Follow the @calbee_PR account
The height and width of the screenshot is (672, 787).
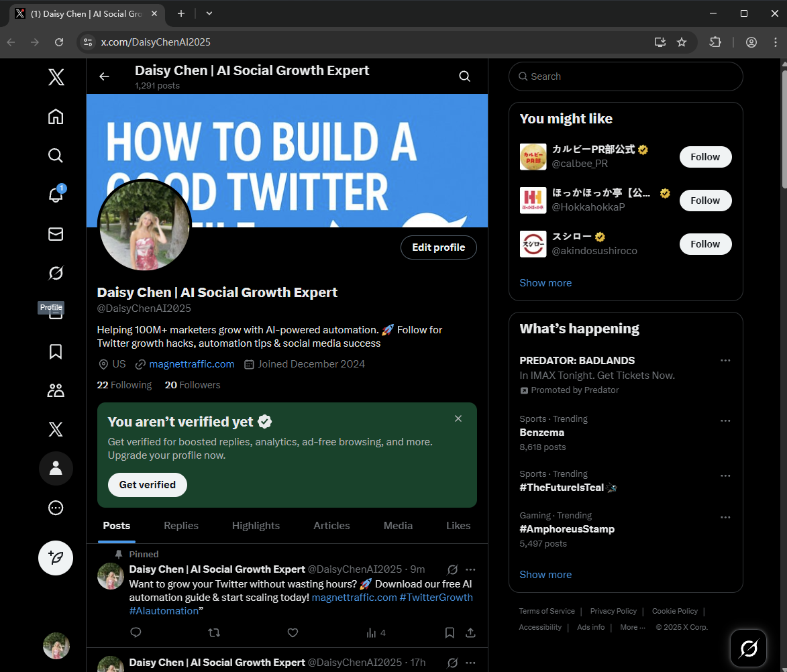click(705, 157)
